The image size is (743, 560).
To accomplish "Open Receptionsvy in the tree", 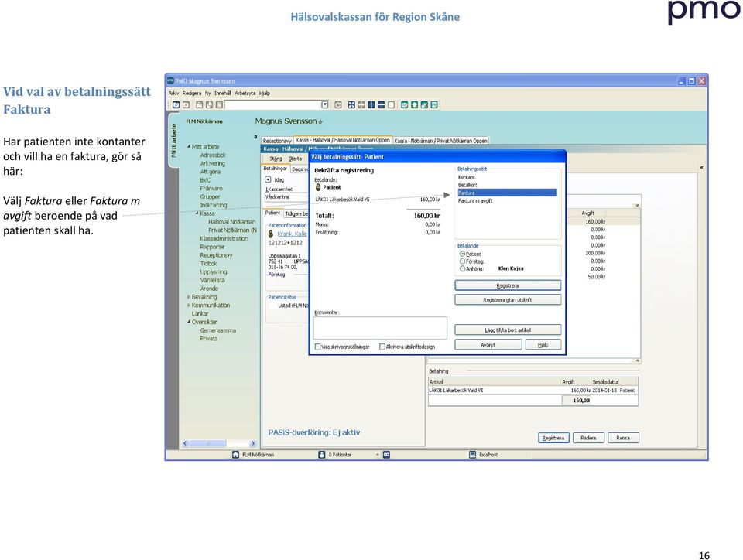I will 216,255.
